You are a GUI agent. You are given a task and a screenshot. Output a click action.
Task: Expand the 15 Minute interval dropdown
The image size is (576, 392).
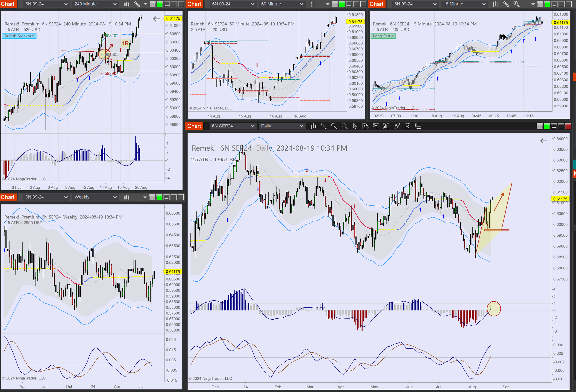(x=464, y=4)
